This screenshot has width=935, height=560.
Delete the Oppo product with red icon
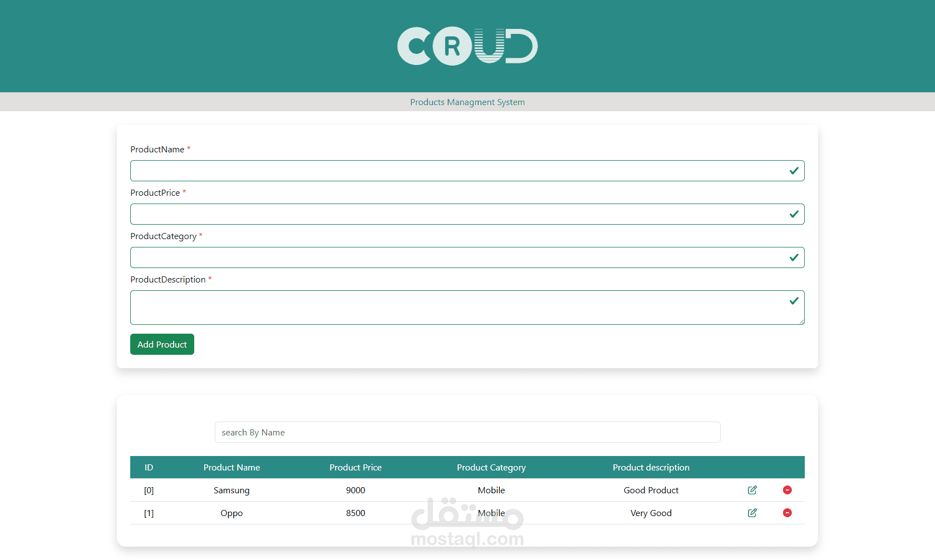point(787,513)
